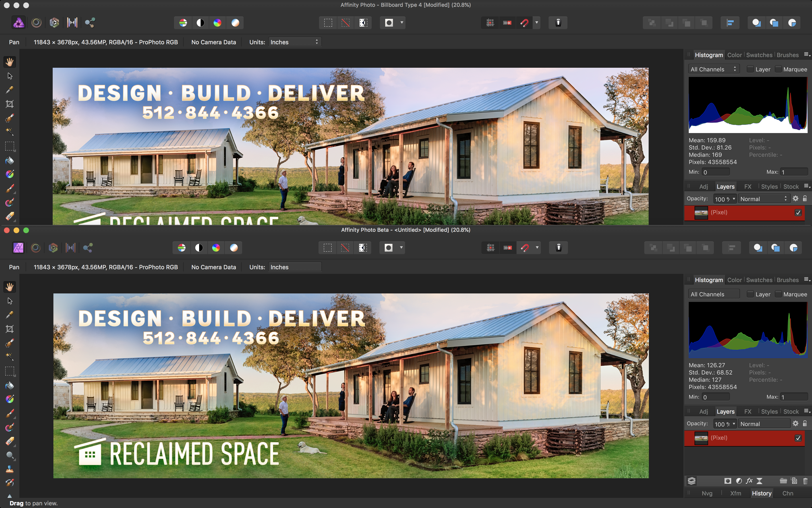This screenshot has width=812, height=508.
Task: Apply Auto Colors in Beta window toolbar
Action: point(216,248)
